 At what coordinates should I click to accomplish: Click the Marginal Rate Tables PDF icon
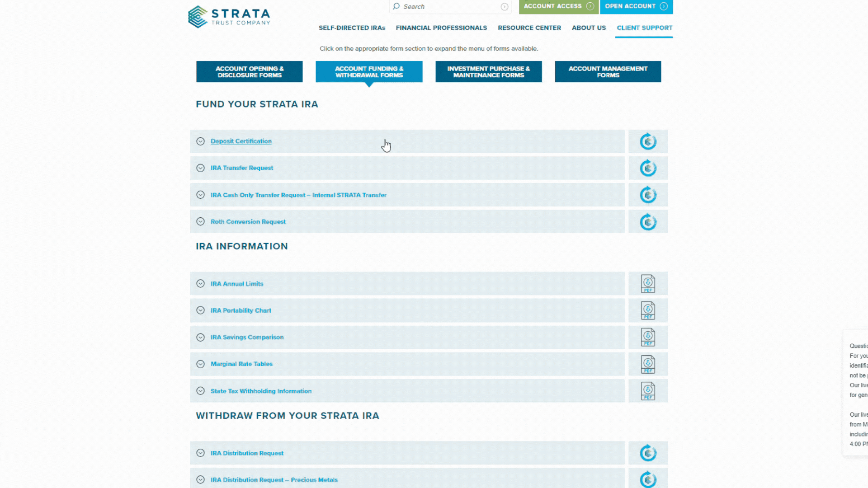648,364
